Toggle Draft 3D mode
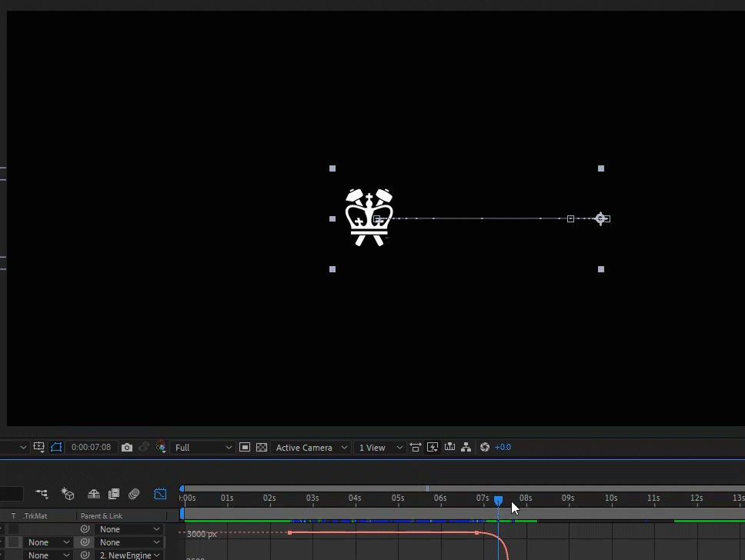Viewport: 745px width, 560px height. coord(68,494)
